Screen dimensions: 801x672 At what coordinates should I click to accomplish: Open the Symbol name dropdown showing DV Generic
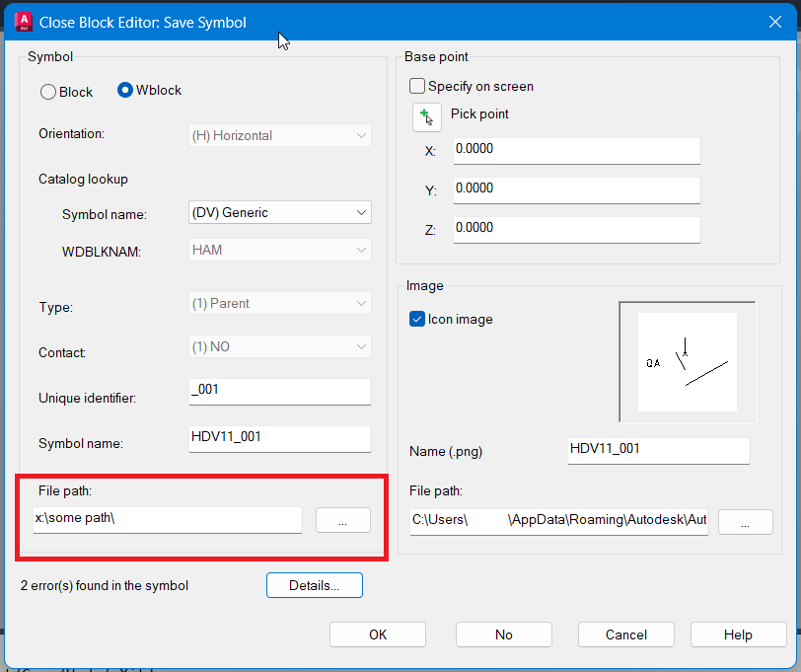(279, 211)
